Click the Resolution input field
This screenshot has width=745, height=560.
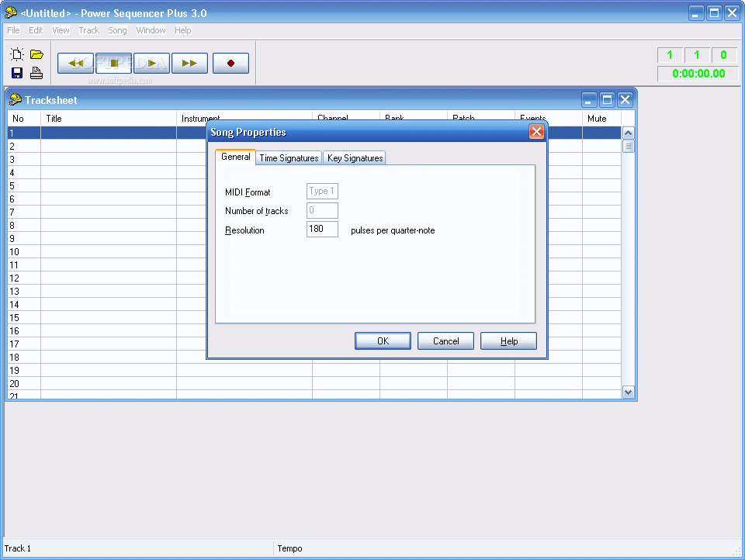tap(322, 229)
